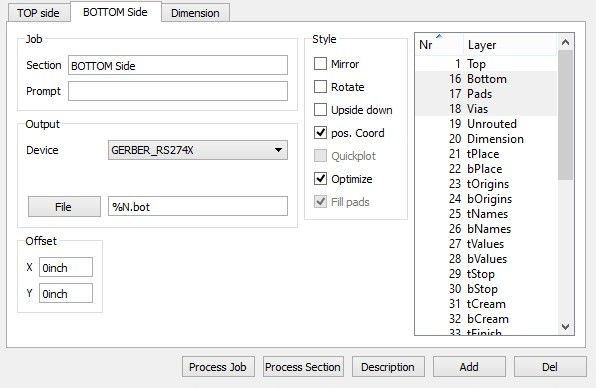Click the output file field %N.bot

[x=198, y=206]
